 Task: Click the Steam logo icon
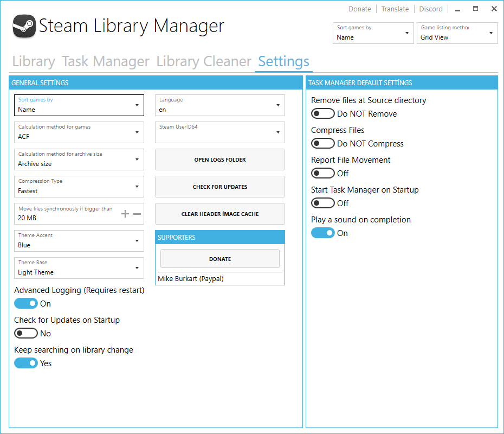tap(24, 26)
